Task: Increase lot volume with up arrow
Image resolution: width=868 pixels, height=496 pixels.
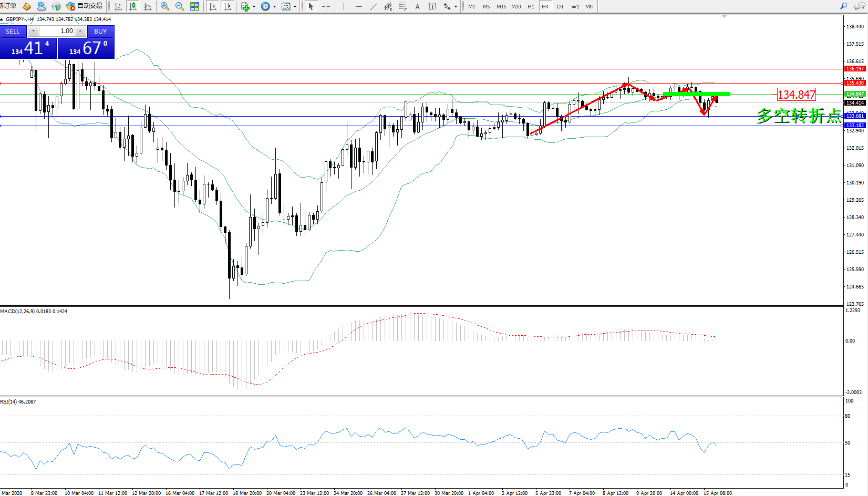Action: (x=80, y=31)
